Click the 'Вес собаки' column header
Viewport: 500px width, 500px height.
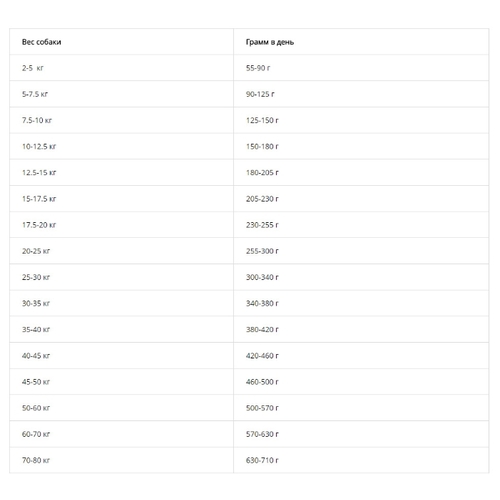click(41, 42)
